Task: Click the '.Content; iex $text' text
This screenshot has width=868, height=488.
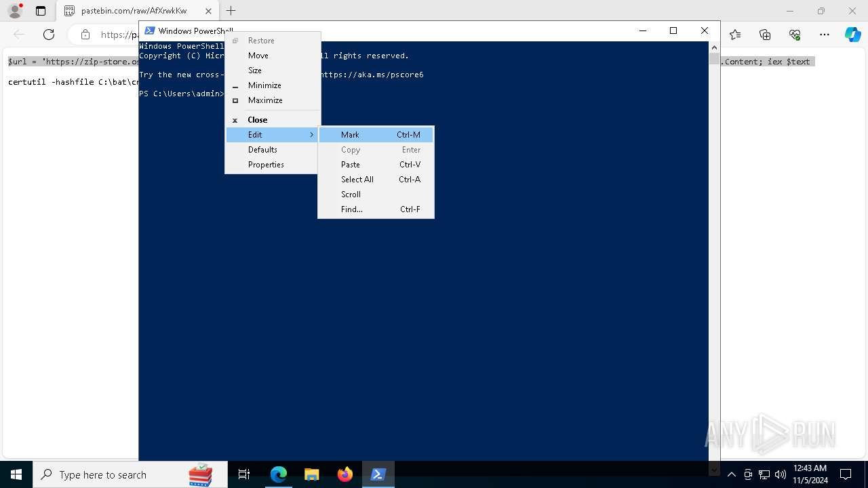Action: (766, 62)
